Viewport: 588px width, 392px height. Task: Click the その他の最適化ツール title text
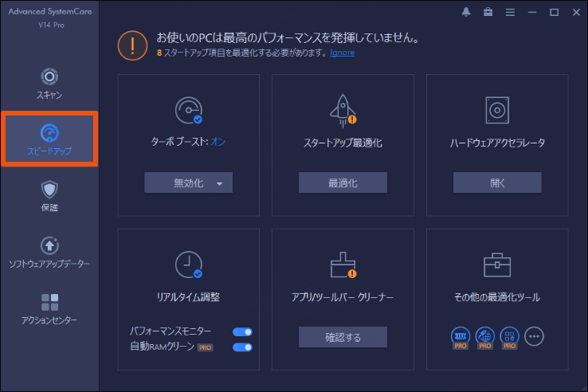click(497, 297)
